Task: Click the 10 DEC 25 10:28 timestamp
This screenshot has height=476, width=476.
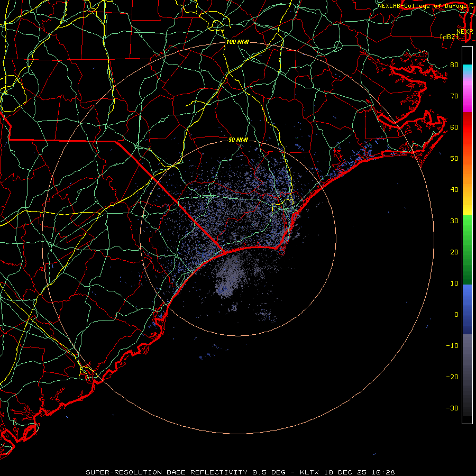Action: pyautogui.click(x=360, y=472)
